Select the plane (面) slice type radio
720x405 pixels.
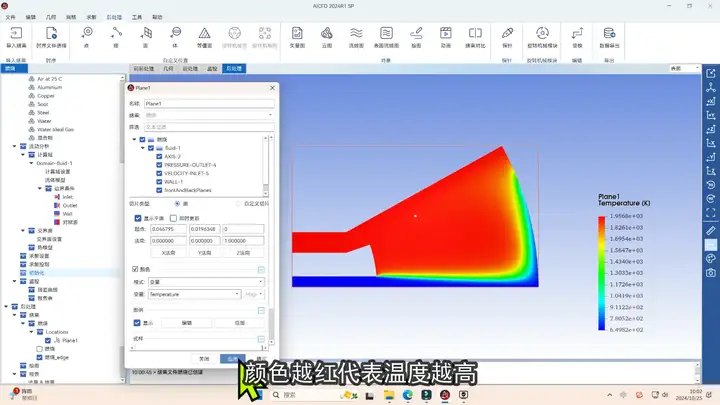(177, 203)
